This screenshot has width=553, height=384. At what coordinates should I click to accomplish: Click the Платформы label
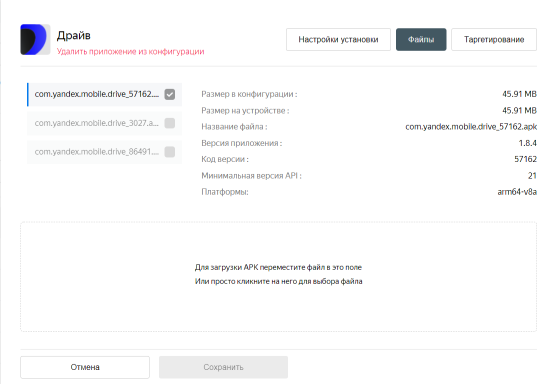225,192
